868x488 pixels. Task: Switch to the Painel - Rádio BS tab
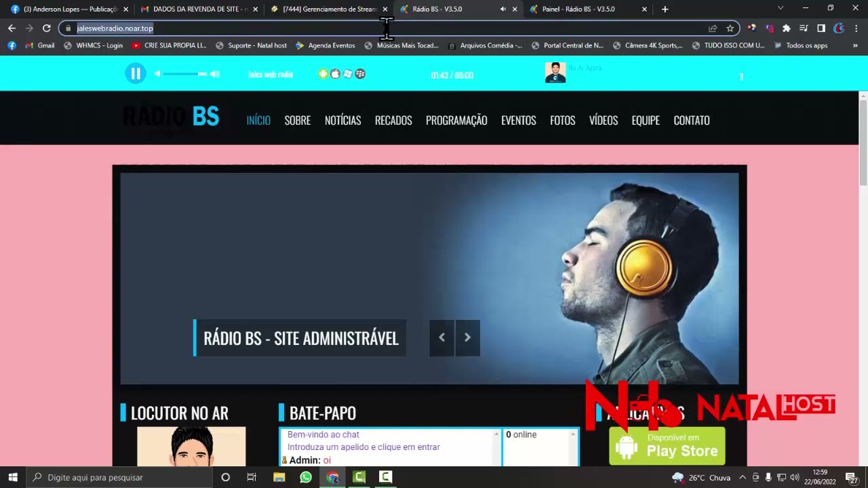pos(589,9)
